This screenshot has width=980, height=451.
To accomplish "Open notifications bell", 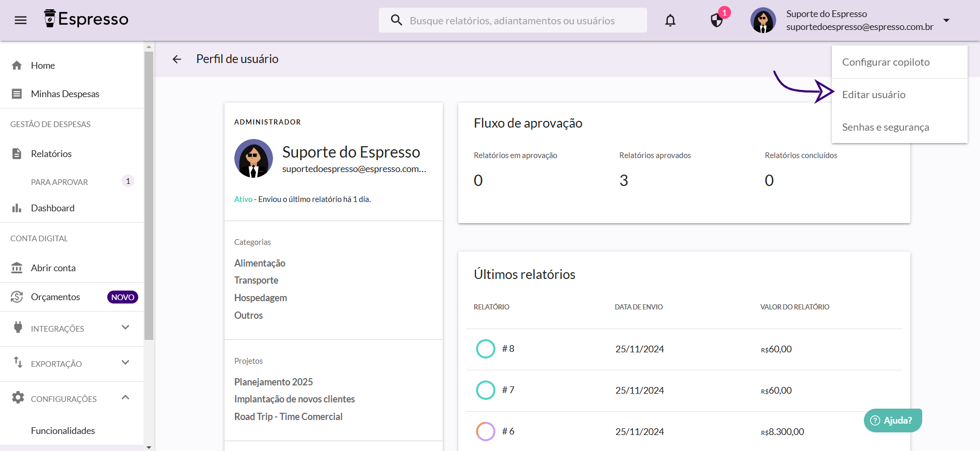I will [x=670, y=20].
